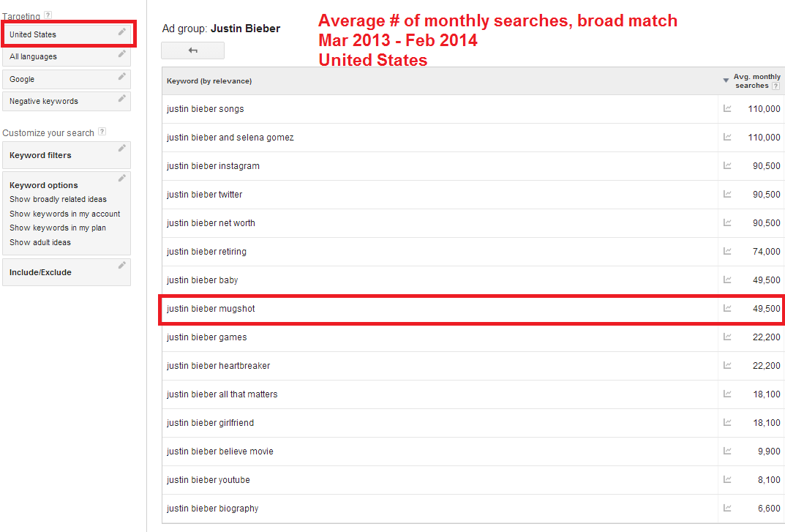Select keyword justin bieber twitter

point(204,195)
